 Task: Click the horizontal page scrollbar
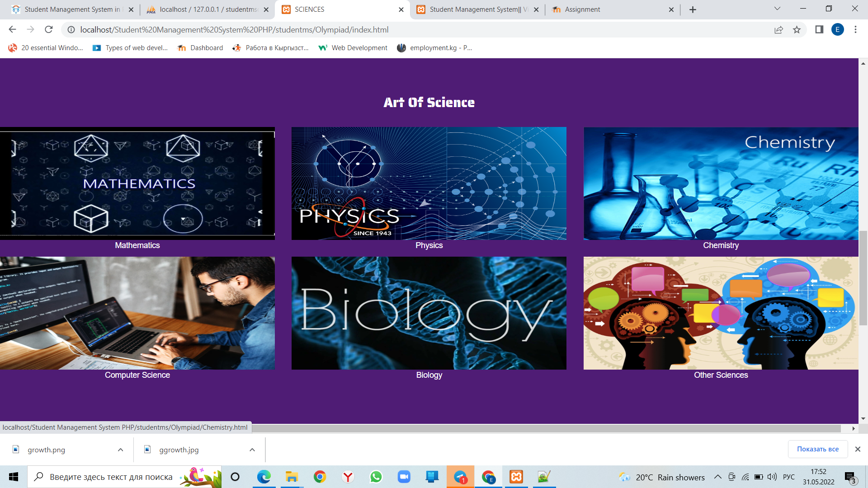tap(542, 428)
